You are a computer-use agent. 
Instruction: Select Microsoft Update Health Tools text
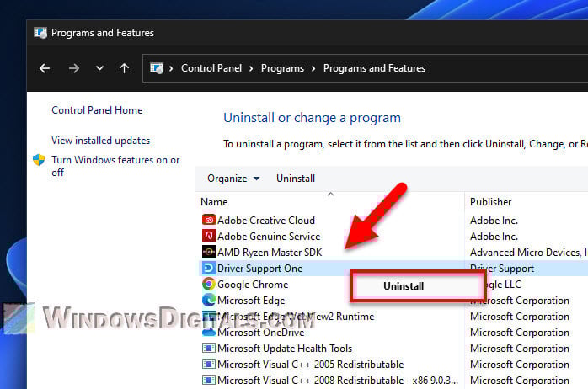[x=285, y=349]
